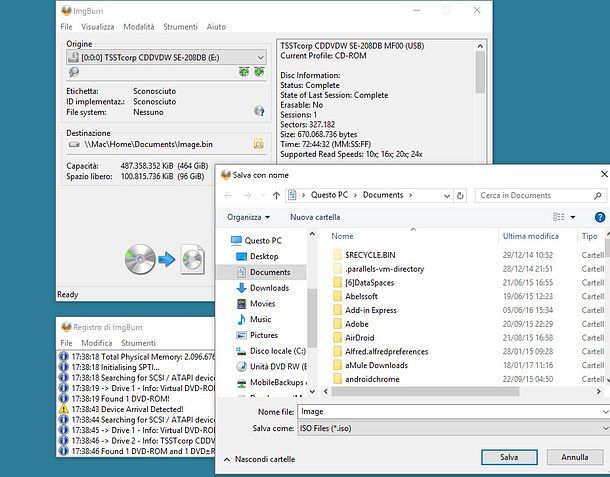This screenshot has width=610, height=477.
Task: Click the Annulla button
Action: tap(575, 457)
